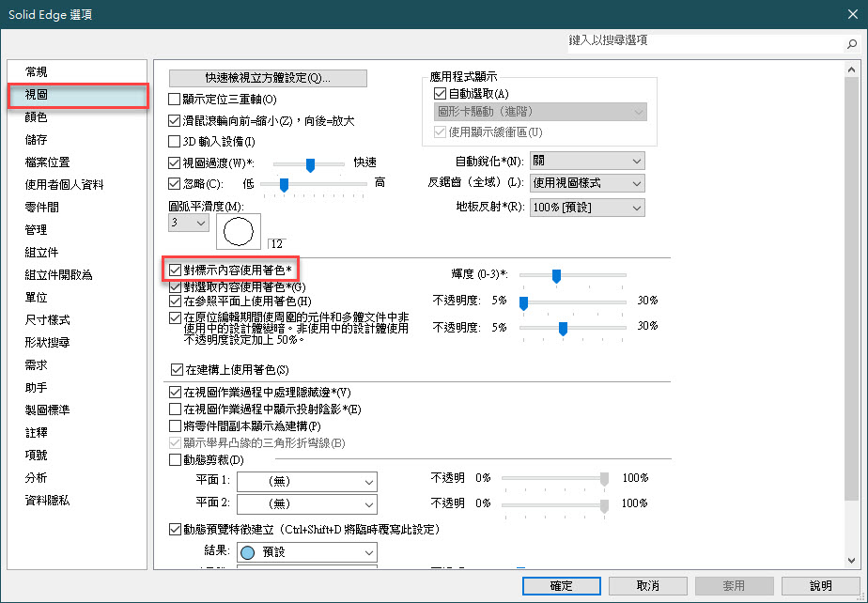Viewport: 868px width, 603px height.
Task: Toggle the 在原位編輯期間 dimming checkbox
Action: [x=176, y=318]
